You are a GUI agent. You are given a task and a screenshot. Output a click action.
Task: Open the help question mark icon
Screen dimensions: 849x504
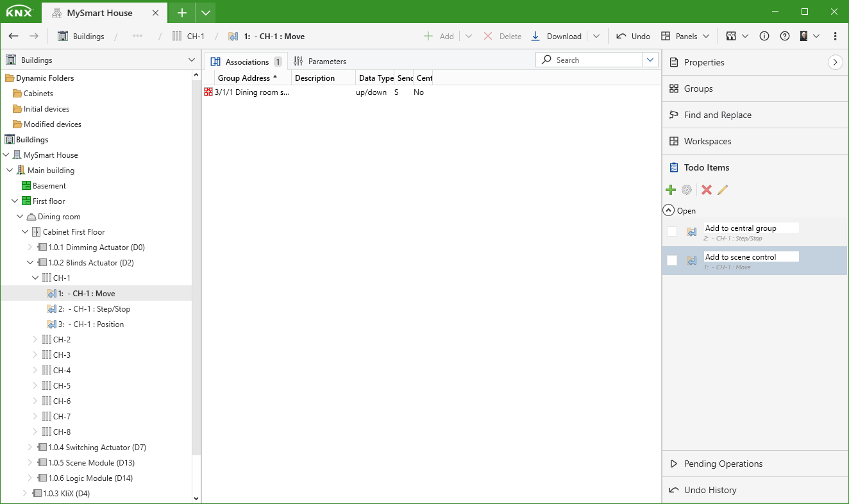click(785, 37)
